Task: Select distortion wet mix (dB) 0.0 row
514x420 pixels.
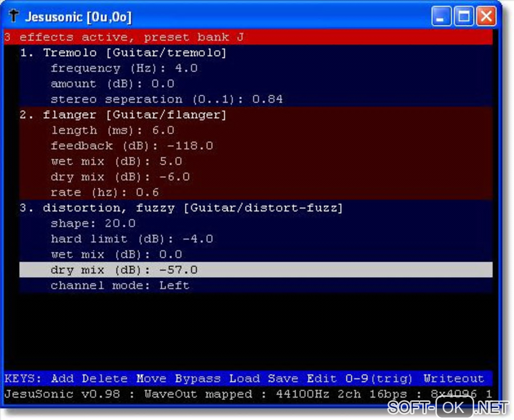Action: click(256, 255)
